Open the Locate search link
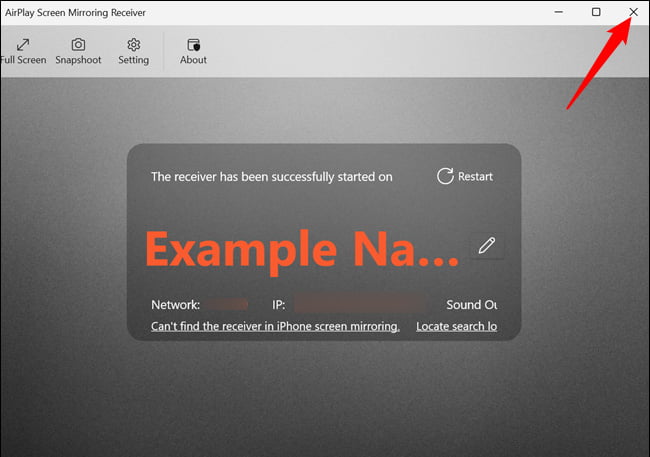Image resolution: width=650 pixels, height=457 pixels. (x=456, y=326)
